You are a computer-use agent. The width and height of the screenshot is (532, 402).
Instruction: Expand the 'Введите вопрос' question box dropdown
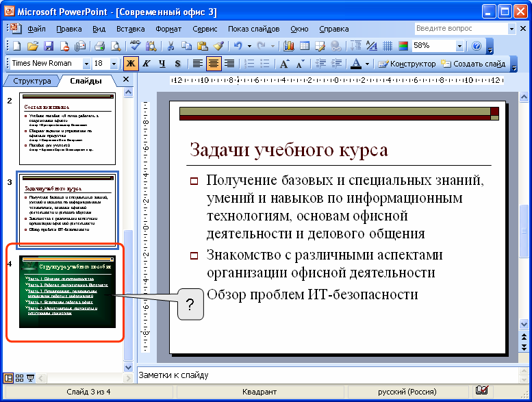tap(511, 29)
